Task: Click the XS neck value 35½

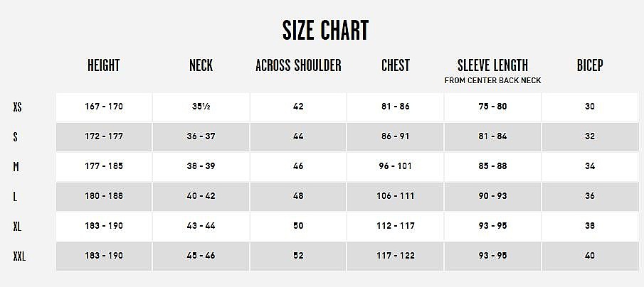Action: tap(201, 107)
